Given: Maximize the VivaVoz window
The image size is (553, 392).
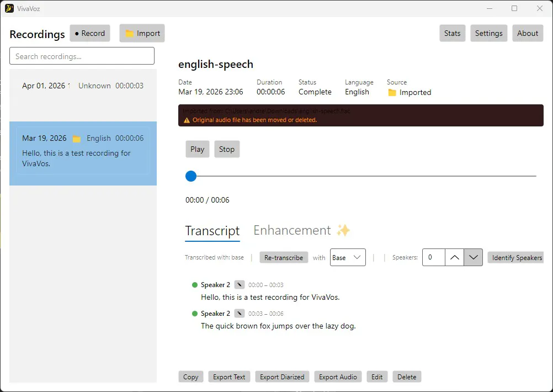Looking at the screenshot, I should [514, 8].
